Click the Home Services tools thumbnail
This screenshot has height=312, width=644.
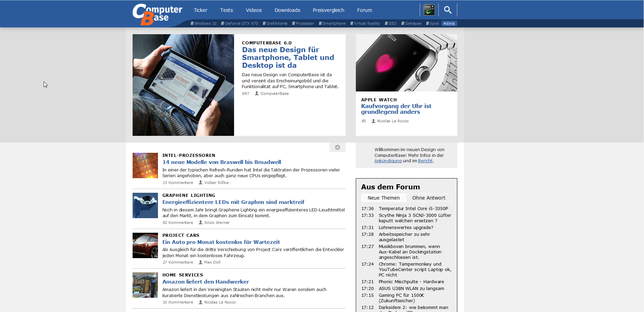[145, 285]
